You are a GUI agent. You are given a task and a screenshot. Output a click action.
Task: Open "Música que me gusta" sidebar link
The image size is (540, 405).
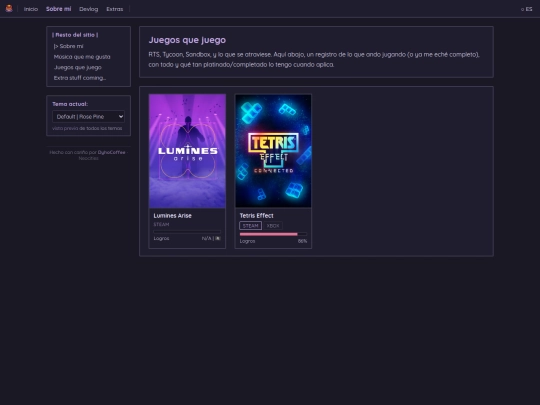(82, 57)
